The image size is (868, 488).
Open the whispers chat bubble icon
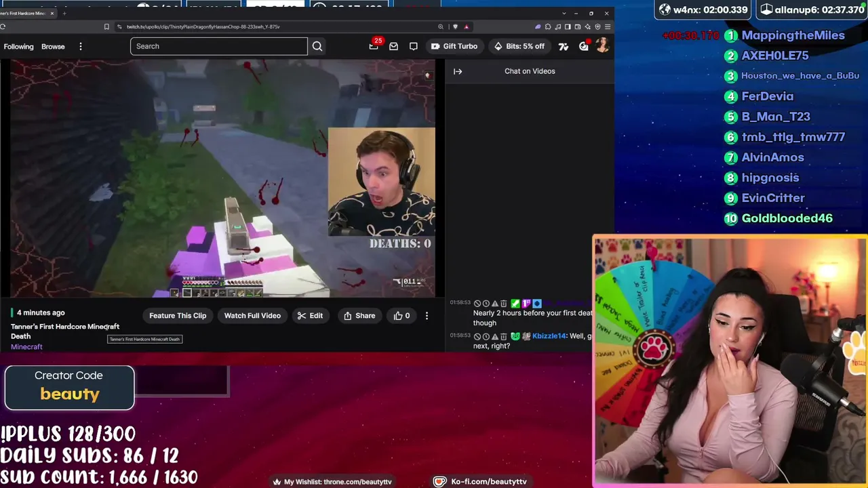413,46
